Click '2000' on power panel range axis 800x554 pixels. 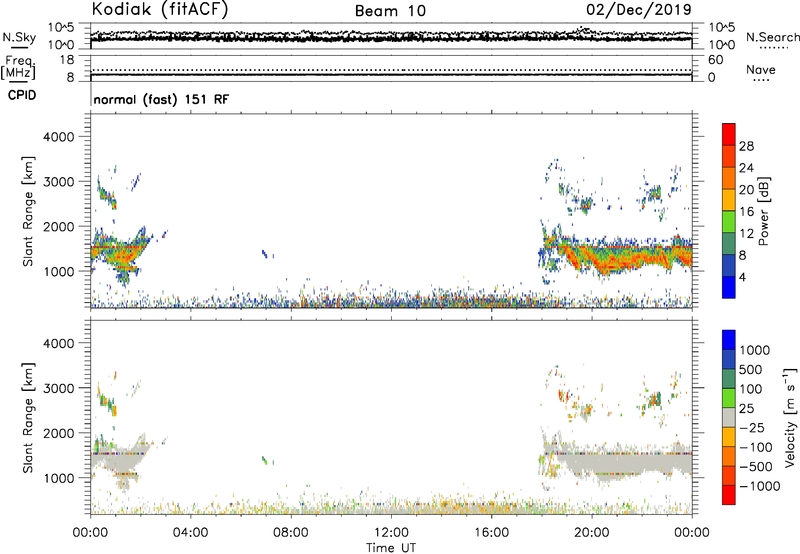[59, 226]
